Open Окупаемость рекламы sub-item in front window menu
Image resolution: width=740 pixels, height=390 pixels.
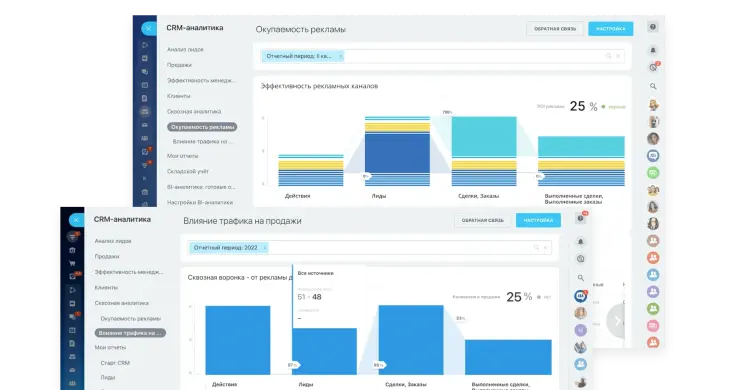131,319
